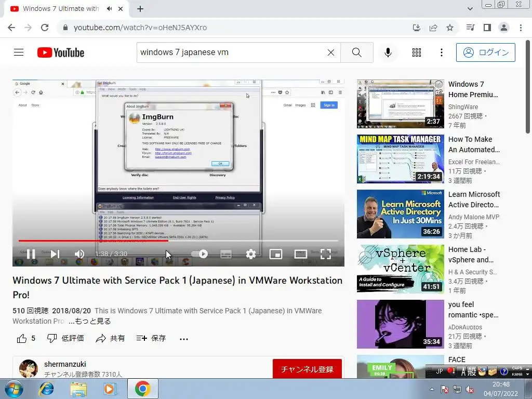
Task: Open Learn Microsoft Active Directory thumbnail
Action: click(x=401, y=214)
